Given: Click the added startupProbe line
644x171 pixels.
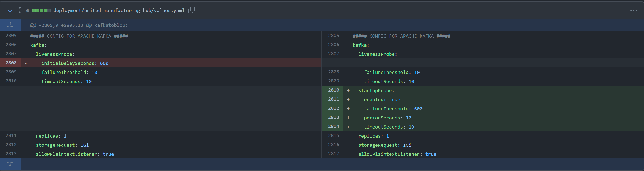Looking at the screenshot, I should [x=376, y=90].
